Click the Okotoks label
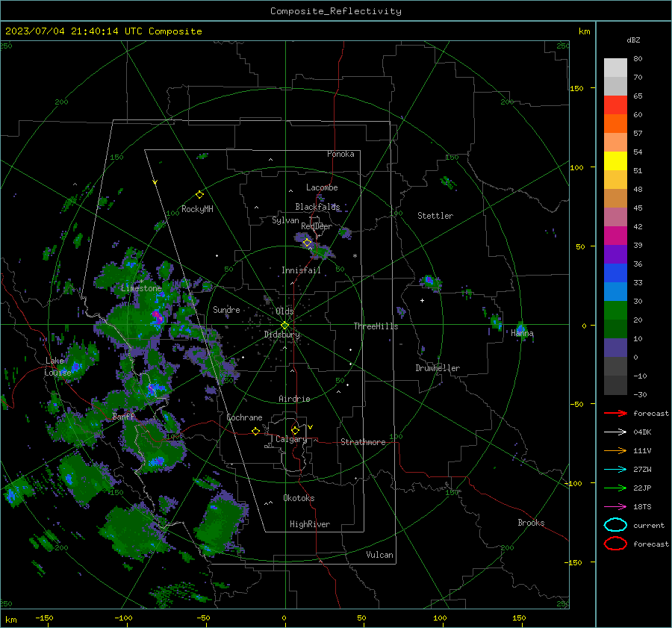The width and height of the screenshot is (672, 628). click(299, 497)
